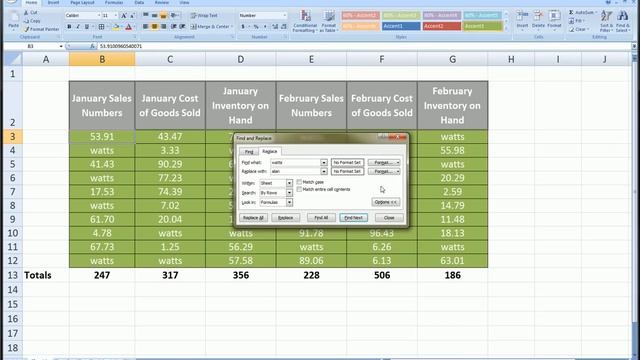The width and height of the screenshot is (640, 360).
Task: Click the Decrease Decimal icon
Action: coord(283,27)
